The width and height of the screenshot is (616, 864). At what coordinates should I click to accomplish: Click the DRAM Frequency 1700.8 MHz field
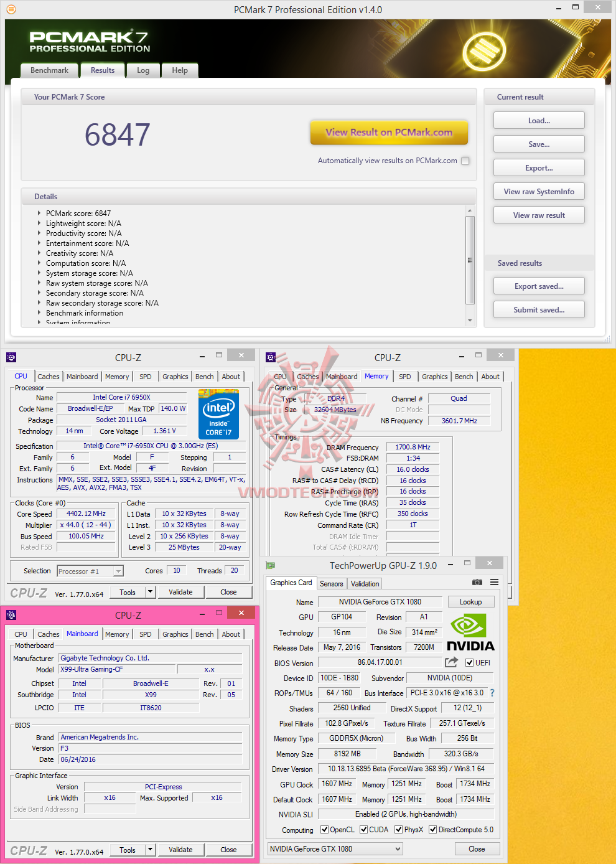click(413, 447)
